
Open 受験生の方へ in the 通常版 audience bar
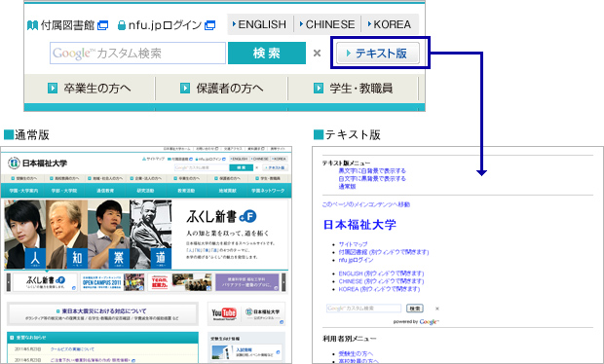coord(24,178)
